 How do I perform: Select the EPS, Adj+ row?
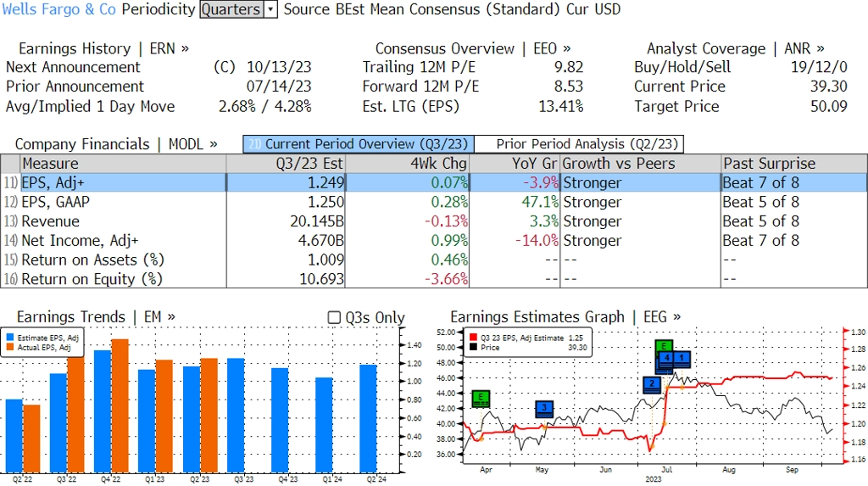tap(434, 183)
